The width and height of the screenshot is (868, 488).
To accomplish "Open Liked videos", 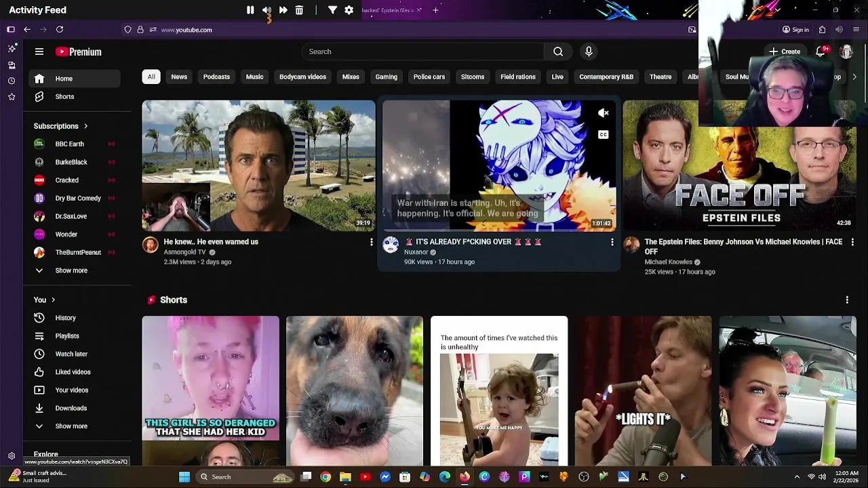I will (75, 372).
